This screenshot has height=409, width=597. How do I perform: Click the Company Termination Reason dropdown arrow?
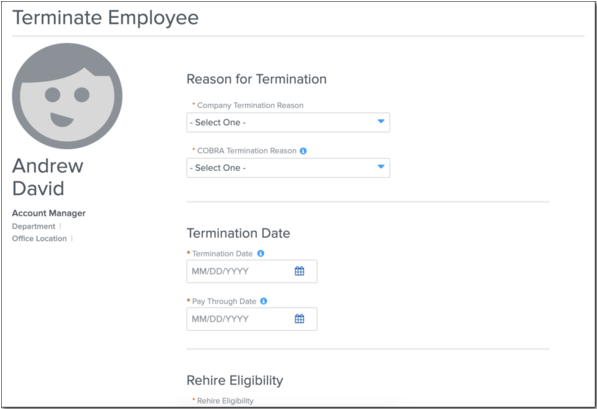[381, 121]
